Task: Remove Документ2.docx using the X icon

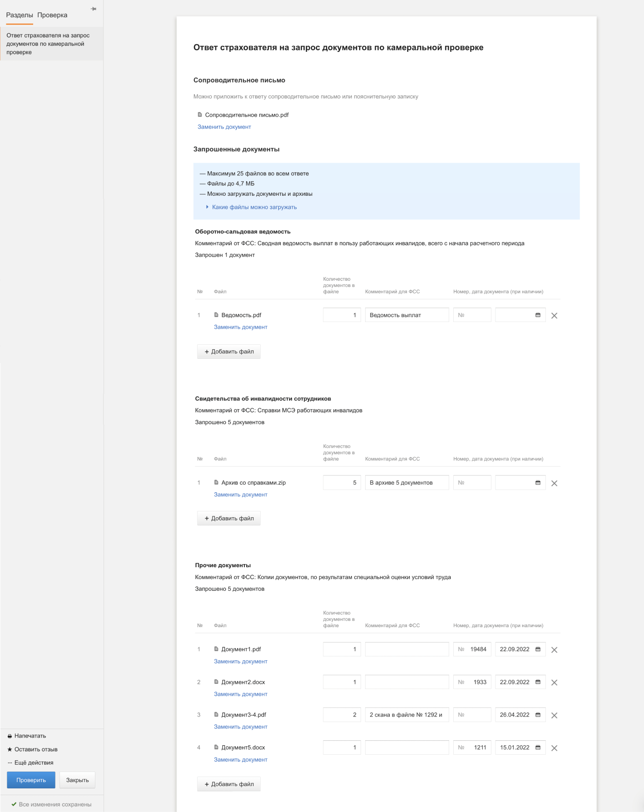Action: [x=554, y=683]
